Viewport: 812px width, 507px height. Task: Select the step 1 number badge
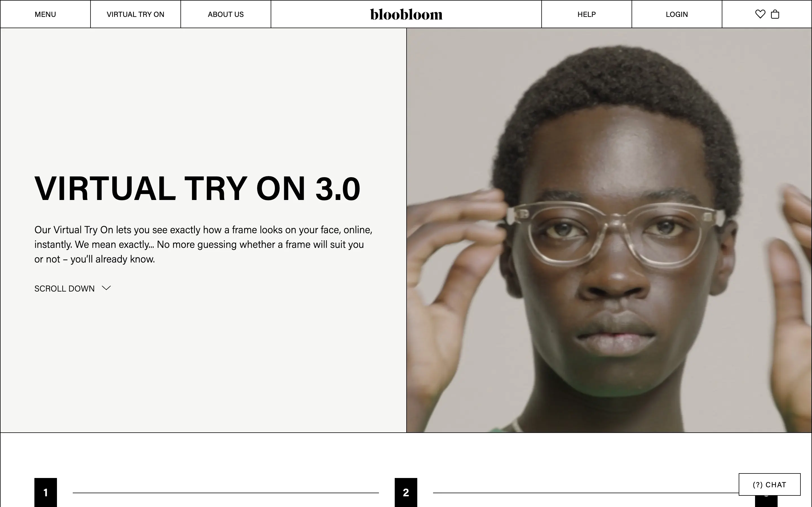coord(46,492)
